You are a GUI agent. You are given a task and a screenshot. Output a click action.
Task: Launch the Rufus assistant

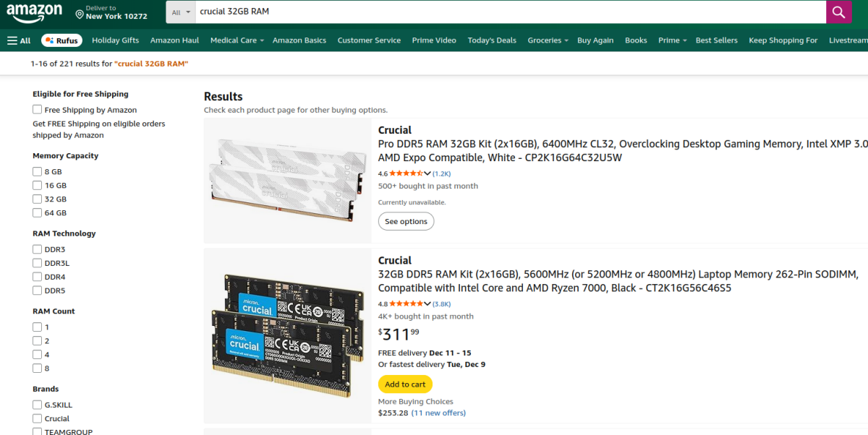click(61, 40)
